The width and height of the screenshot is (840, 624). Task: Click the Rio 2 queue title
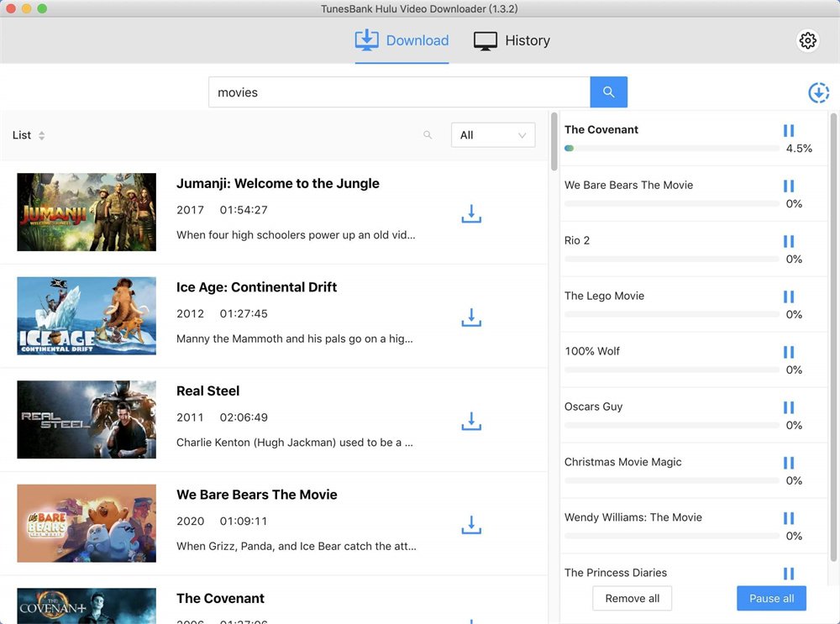(577, 240)
